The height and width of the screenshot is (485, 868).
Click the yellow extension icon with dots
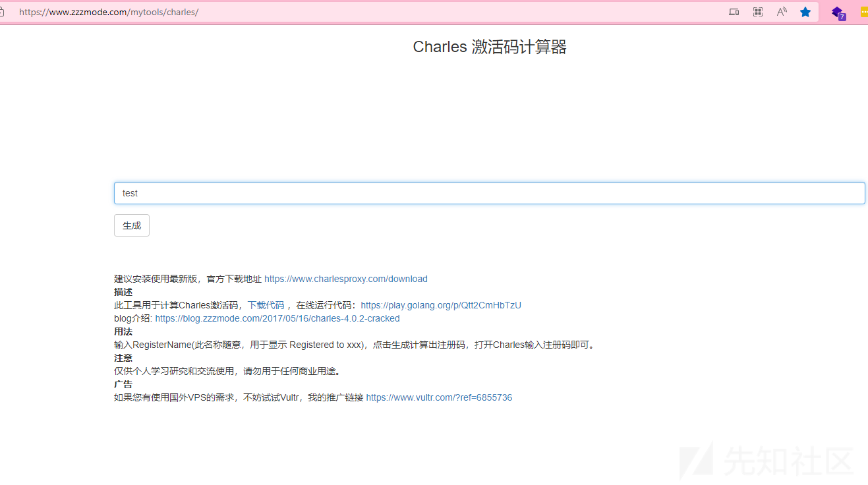[x=864, y=12]
